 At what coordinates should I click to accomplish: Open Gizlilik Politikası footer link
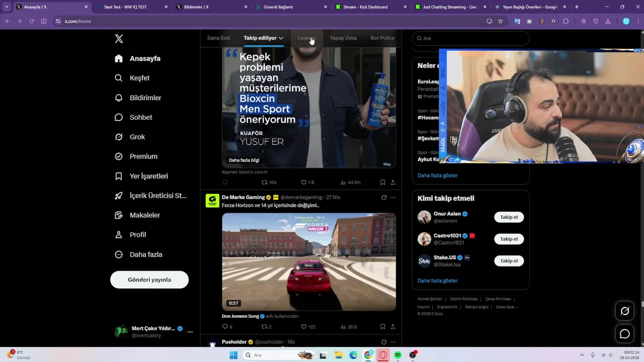click(x=463, y=299)
